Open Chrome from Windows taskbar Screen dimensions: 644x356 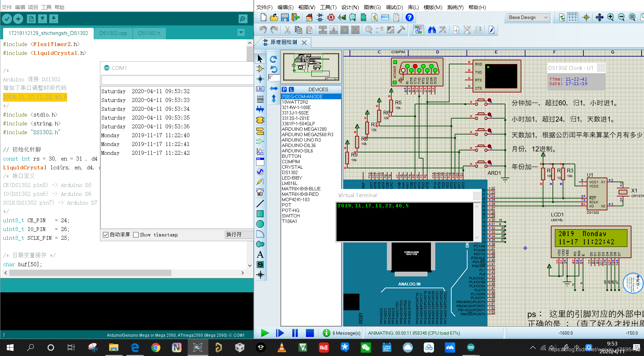point(156,348)
